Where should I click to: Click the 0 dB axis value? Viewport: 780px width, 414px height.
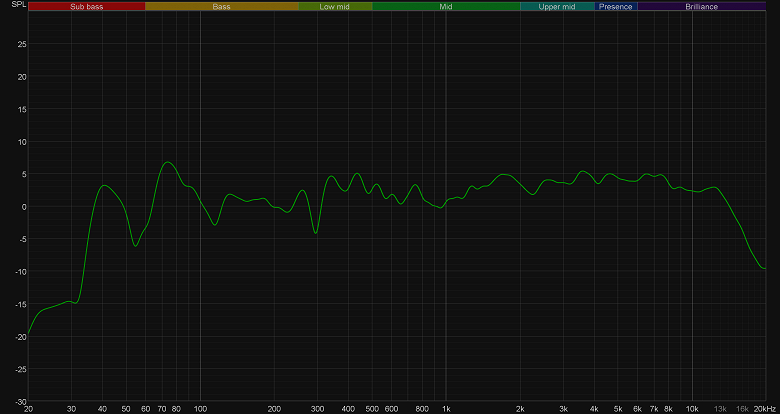(x=24, y=207)
